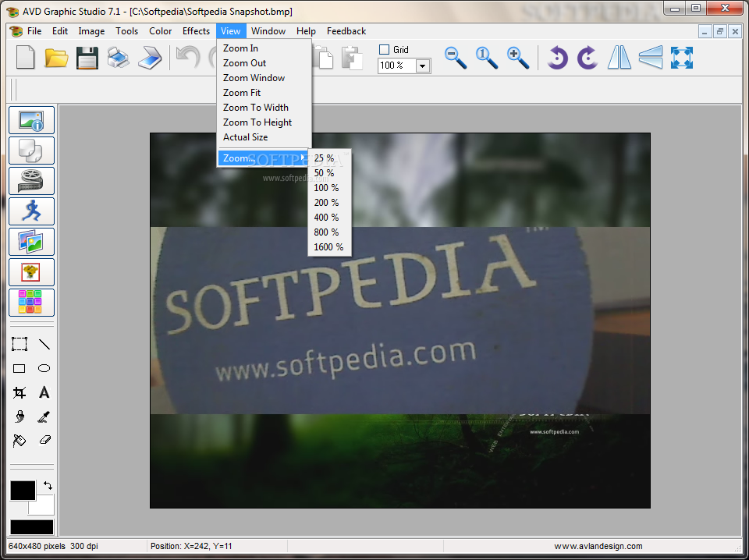Choose Actual Size from the View menu

click(264, 137)
